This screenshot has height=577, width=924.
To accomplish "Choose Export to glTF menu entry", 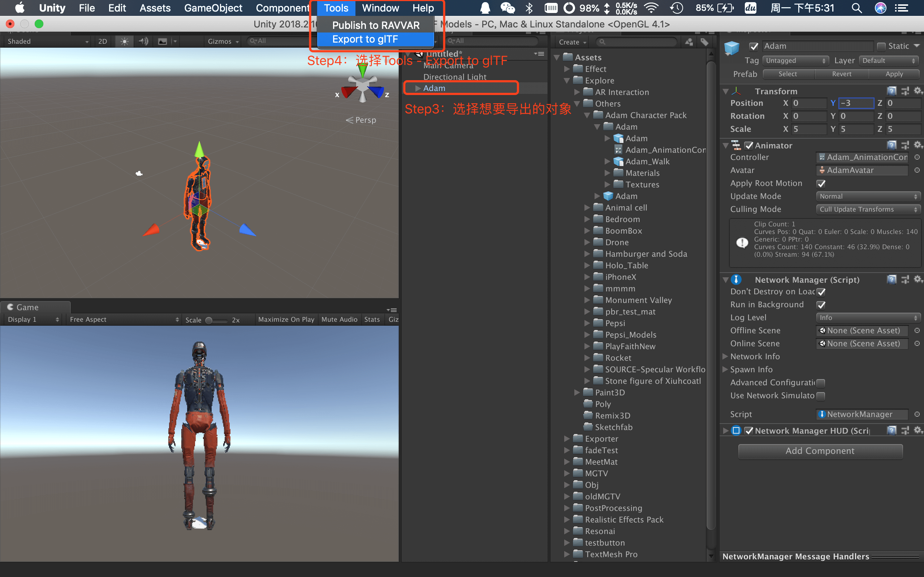I will point(365,39).
